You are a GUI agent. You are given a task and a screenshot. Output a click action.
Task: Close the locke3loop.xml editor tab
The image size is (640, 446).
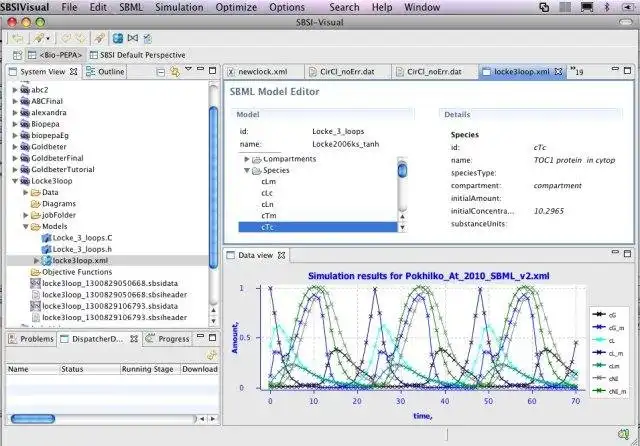(x=558, y=72)
